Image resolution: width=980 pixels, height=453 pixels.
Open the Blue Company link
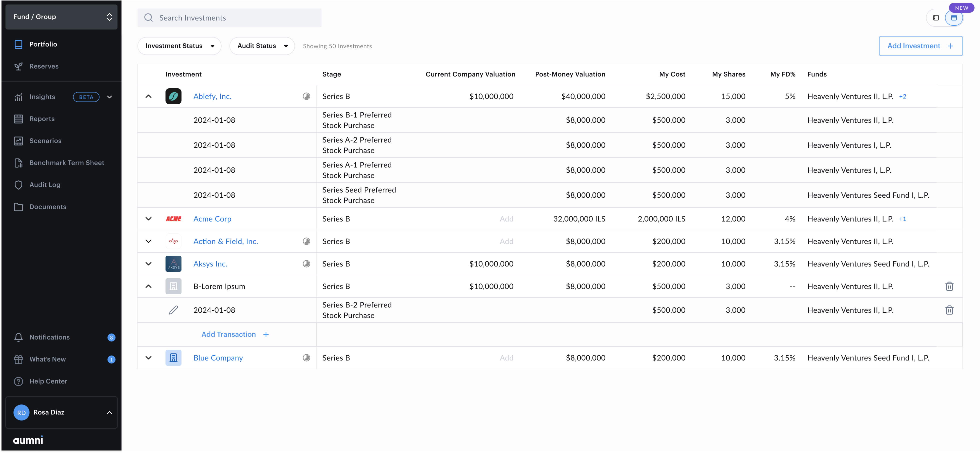[x=218, y=358]
